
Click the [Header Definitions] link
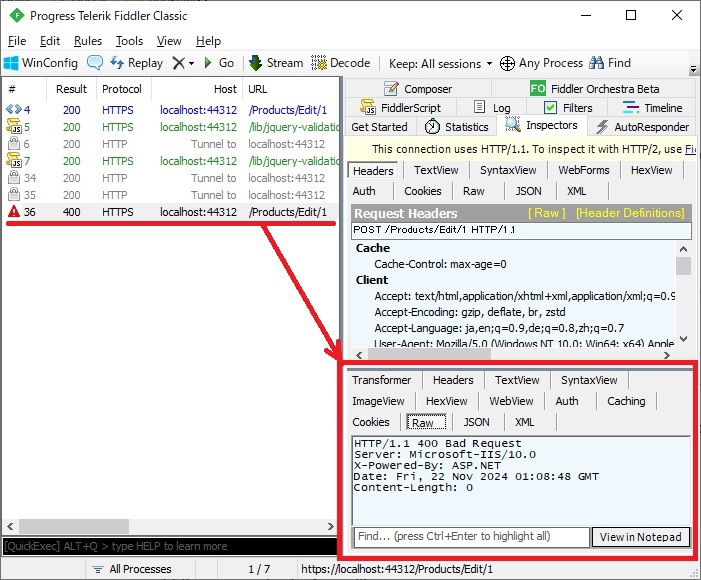(630, 213)
